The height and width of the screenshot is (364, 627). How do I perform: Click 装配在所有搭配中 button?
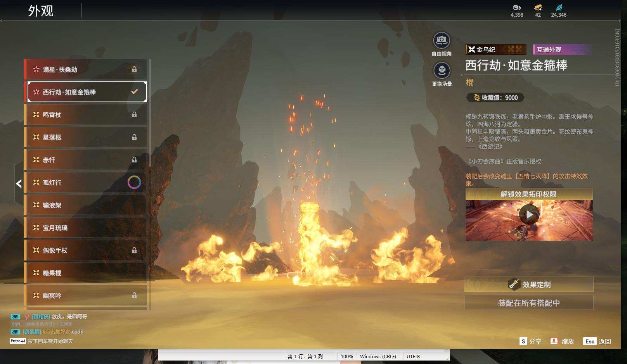point(529,303)
